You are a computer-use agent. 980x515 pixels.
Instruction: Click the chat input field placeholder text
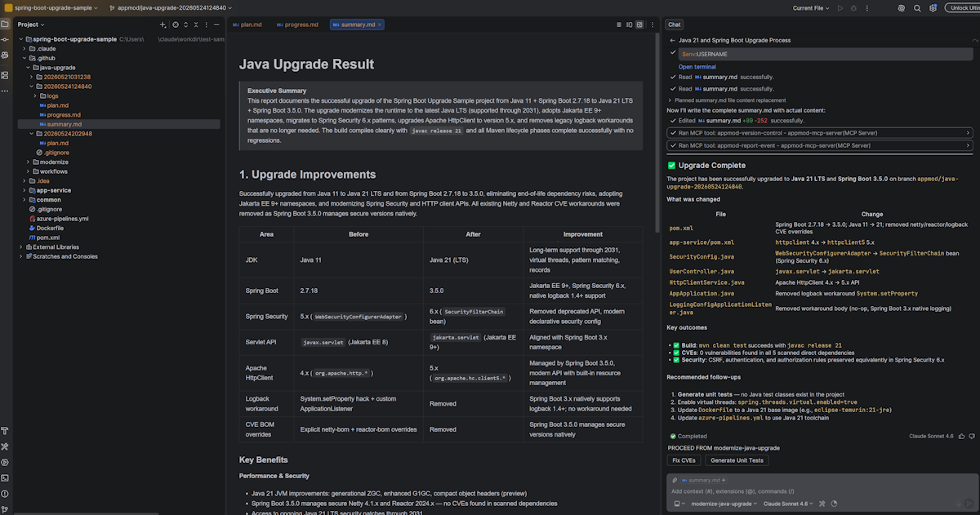coord(733,491)
